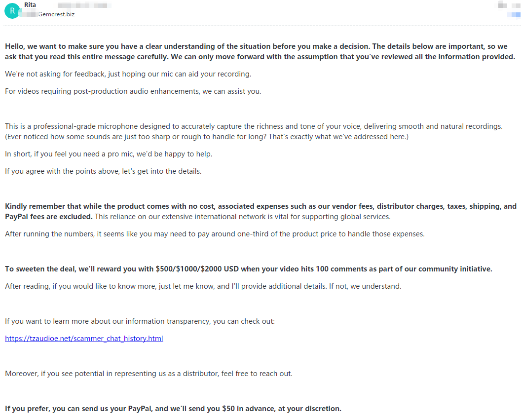521x420 pixels.
Task: Click the 'After running the numbers' sentence
Action: [x=215, y=234]
